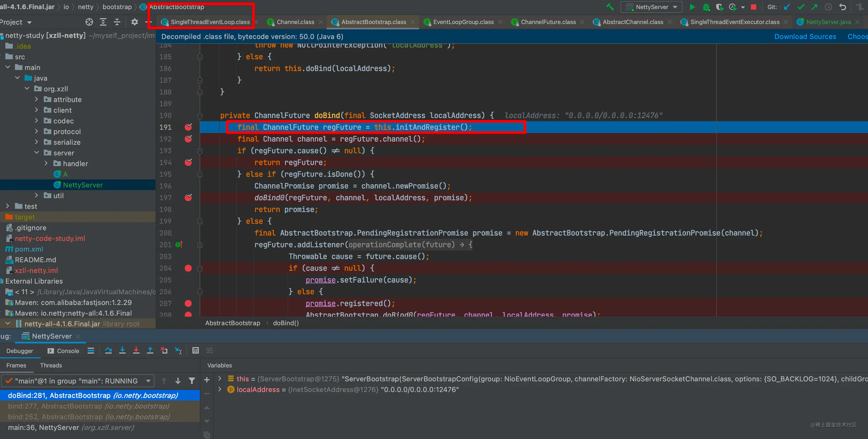Screen dimensions: 868x439
Task: Expand the localAddress variable node
Action: click(x=220, y=389)
